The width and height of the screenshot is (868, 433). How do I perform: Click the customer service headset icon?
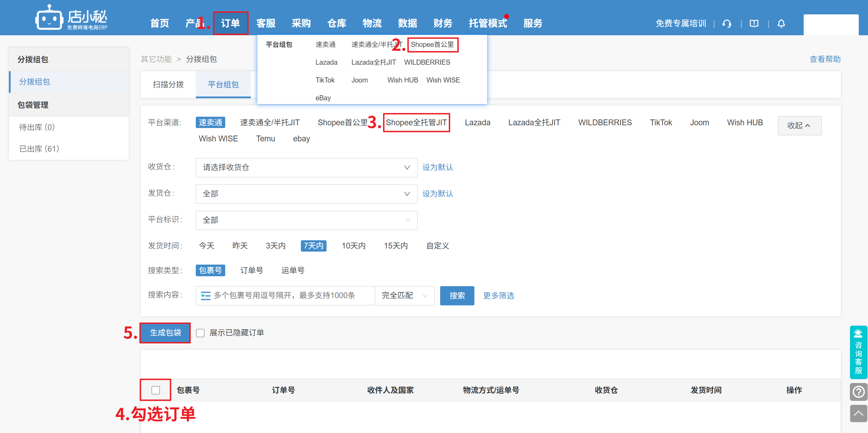point(727,24)
